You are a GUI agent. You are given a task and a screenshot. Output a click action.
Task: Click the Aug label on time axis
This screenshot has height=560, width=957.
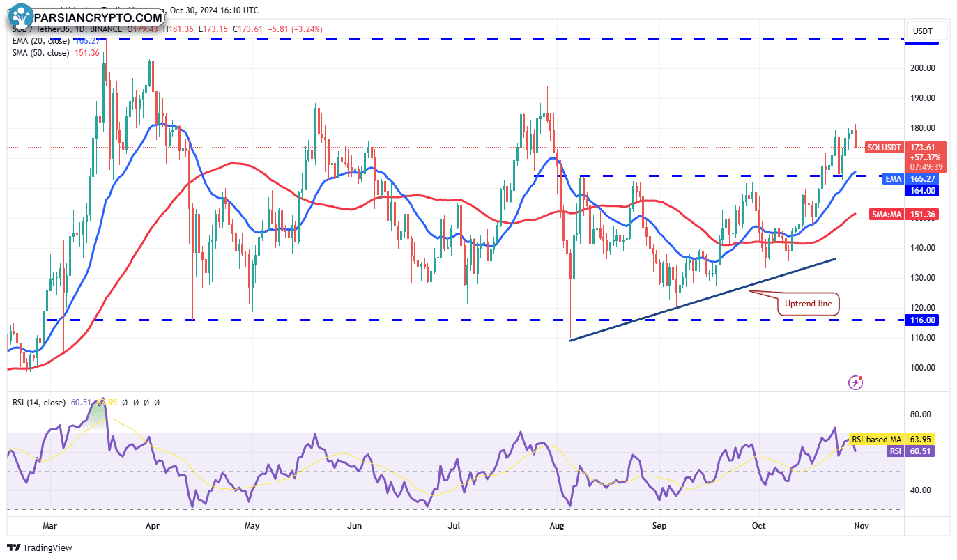coord(557,526)
